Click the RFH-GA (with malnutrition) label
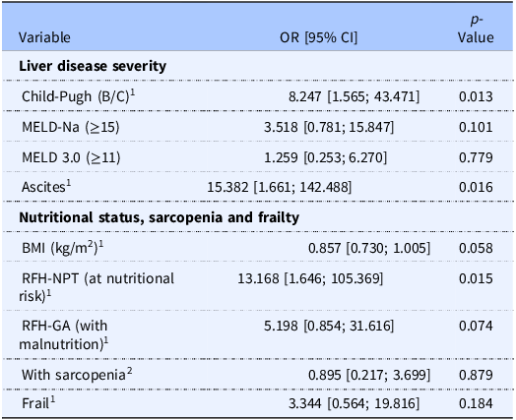Screen dimensions: 516x420 tap(61, 334)
